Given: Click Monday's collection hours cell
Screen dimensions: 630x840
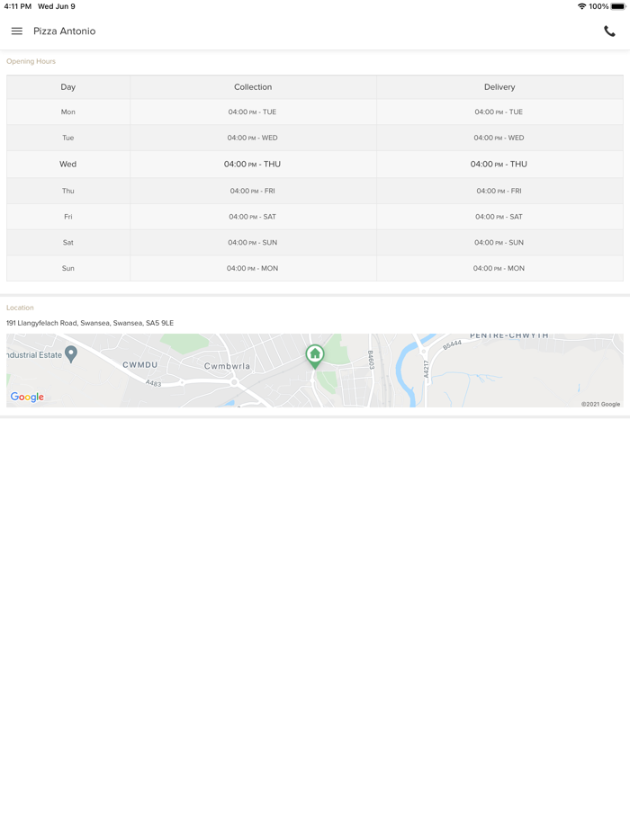Looking at the screenshot, I should [252, 112].
